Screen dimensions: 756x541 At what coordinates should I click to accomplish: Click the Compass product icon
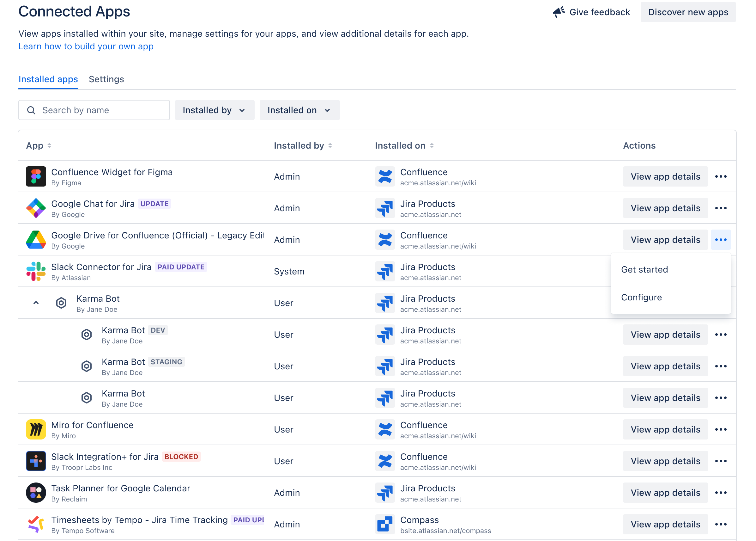click(x=385, y=524)
